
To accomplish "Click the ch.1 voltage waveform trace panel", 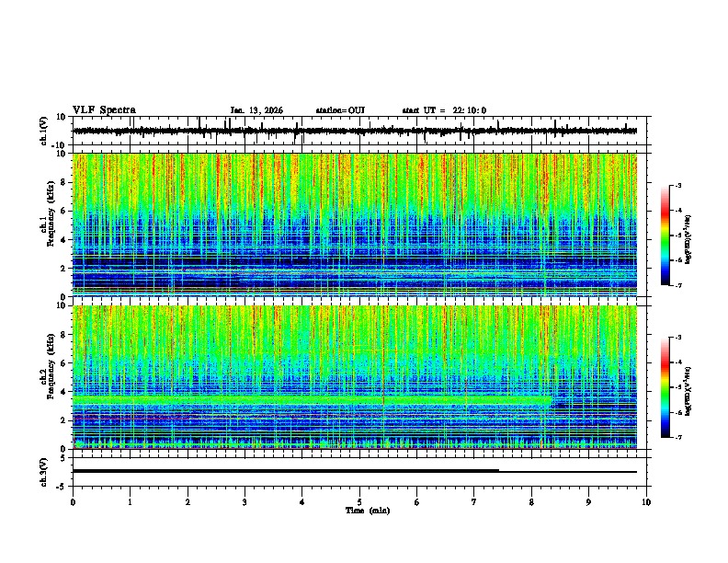I will coord(359,131).
